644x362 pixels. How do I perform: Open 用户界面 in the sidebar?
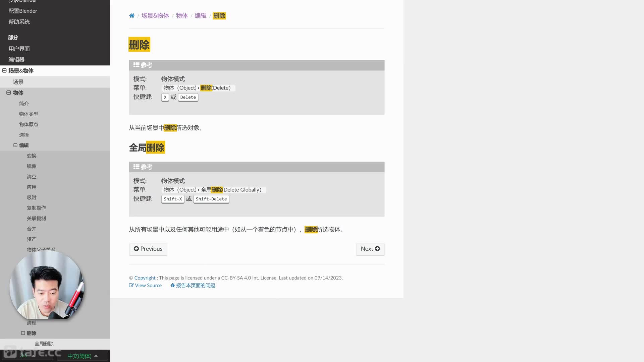(x=19, y=49)
